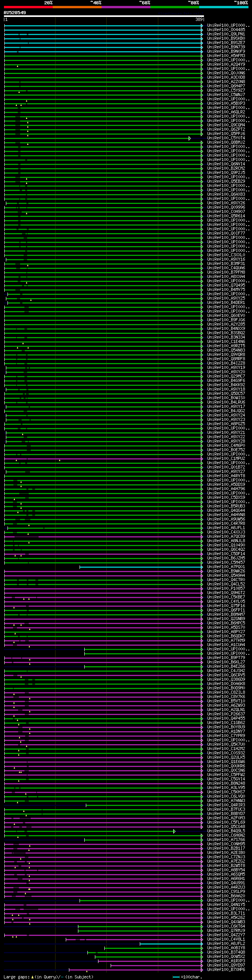Image resolution: width=252 pixels, height=980 pixels.
Task: Open UniRef100_A8PGZ5 entry
Action: coord(226,424)
